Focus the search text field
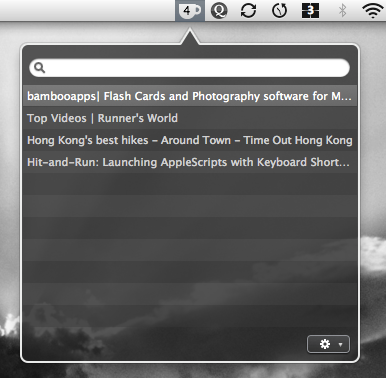This screenshot has height=378, width=386. [x=189, y=68]
